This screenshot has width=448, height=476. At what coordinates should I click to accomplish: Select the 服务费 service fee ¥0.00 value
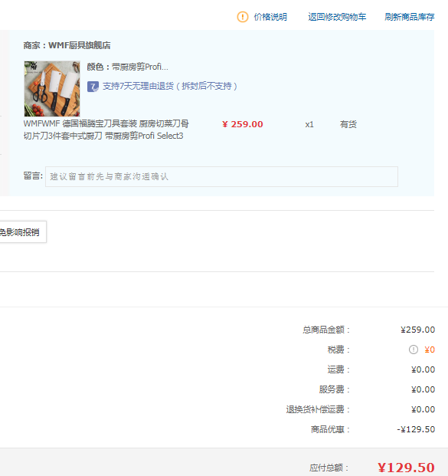(423, 389)
